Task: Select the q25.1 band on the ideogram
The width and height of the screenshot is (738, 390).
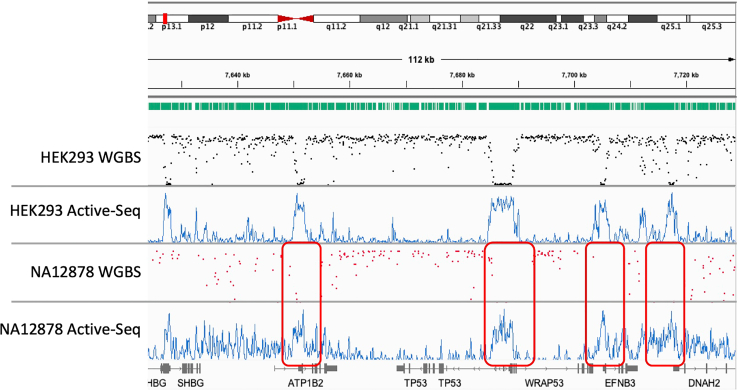Action: pyautogui.click(x=672, y=19)
